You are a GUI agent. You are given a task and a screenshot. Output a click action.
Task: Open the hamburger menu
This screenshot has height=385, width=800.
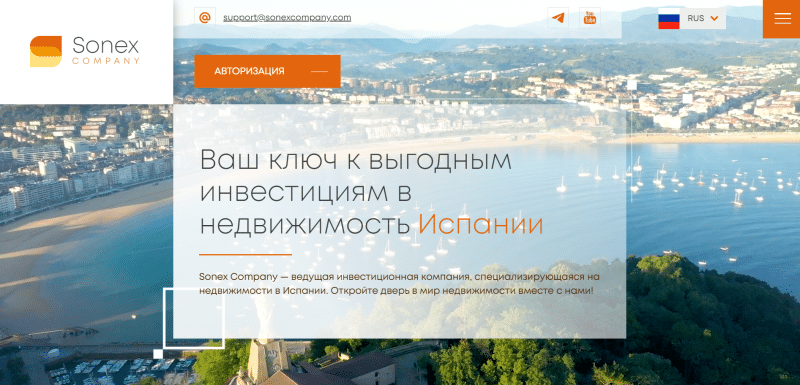[782, 18]
